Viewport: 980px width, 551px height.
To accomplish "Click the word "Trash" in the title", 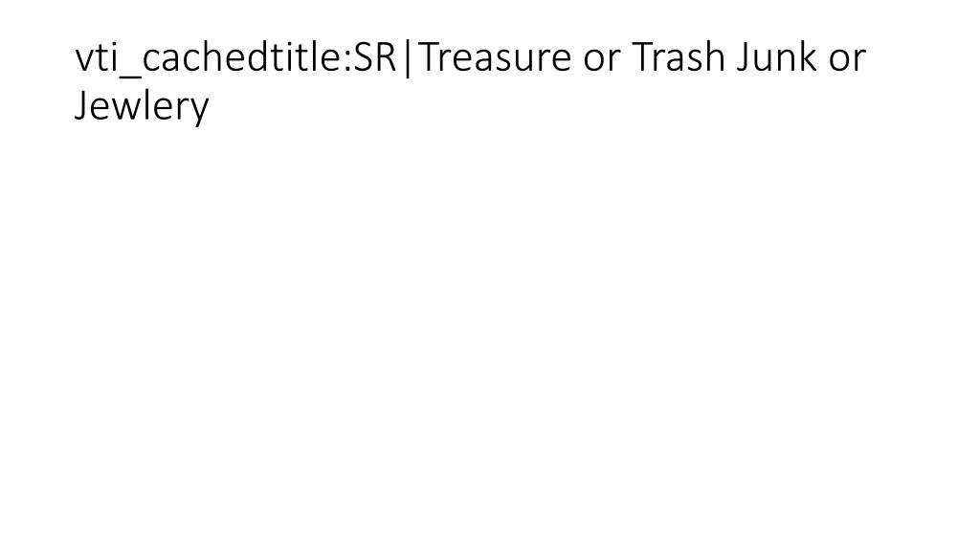I will click(679, 57).
